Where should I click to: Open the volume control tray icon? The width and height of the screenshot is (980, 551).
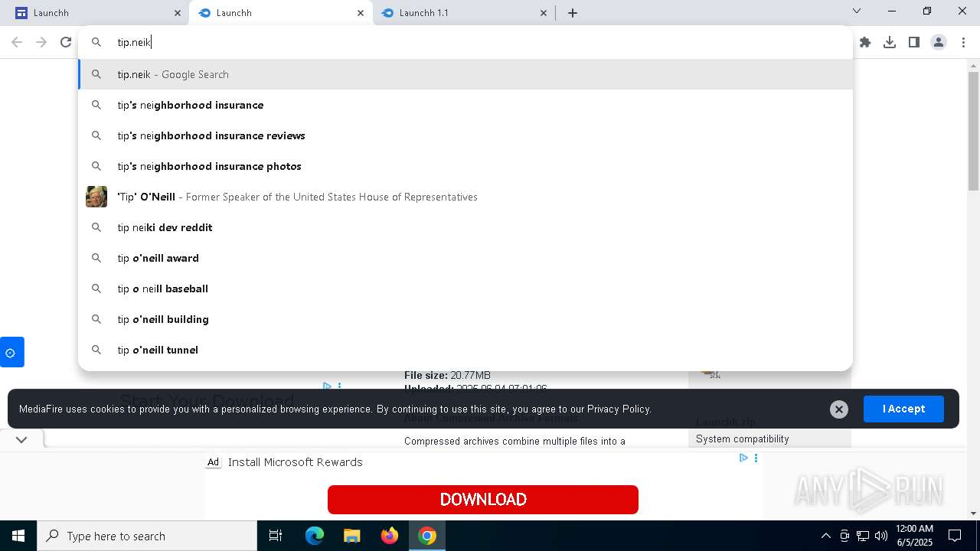click(881, 536)
